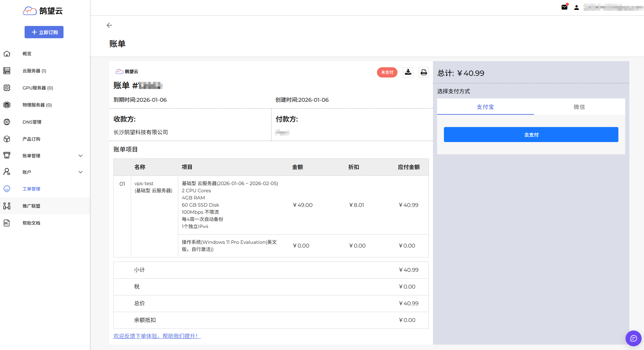644x350 pixels.
Task: Select the 支付宝 payment tab
Action: point(485,107)
